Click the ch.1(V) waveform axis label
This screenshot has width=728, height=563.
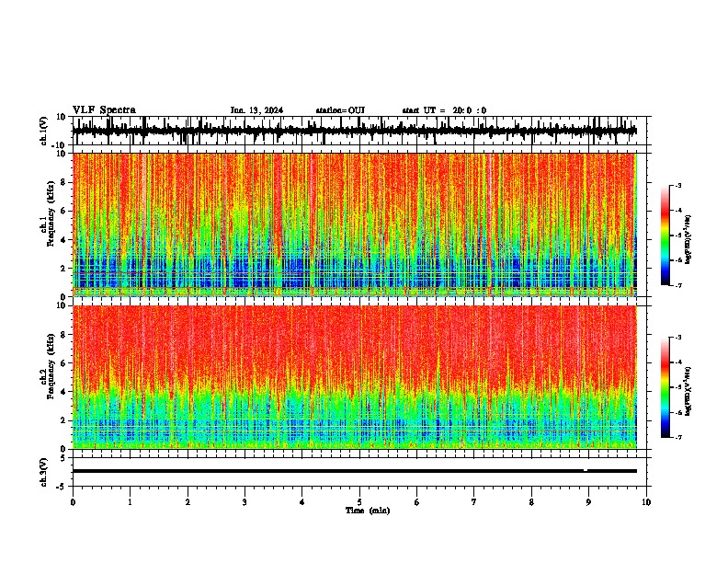[44, 131]
